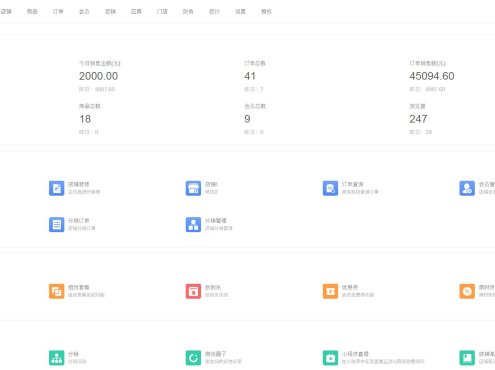Open the 店铺 menu in top navigation
Screen dimensions: 495x370
pyautogui.click(x=6, y=11)
